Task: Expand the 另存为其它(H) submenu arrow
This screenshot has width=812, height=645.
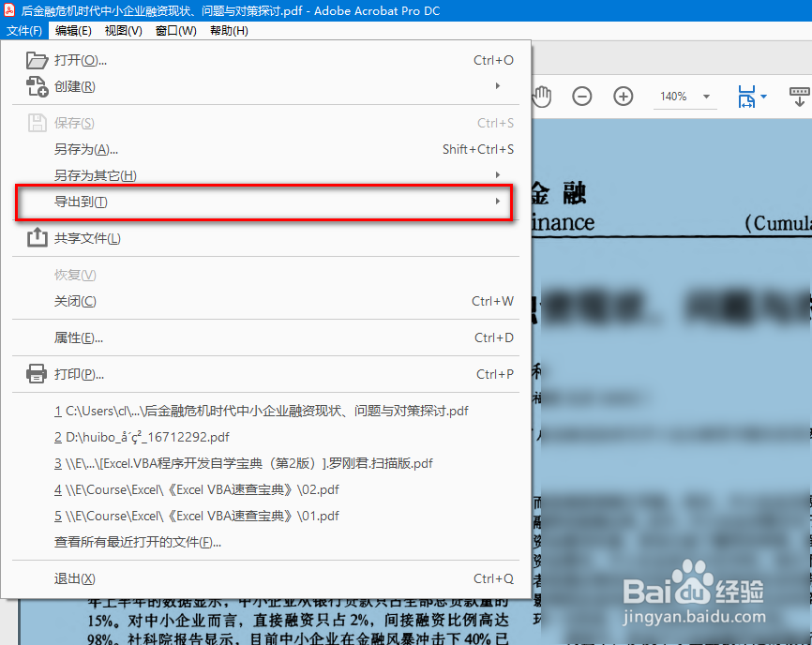Action: (498, 175)
